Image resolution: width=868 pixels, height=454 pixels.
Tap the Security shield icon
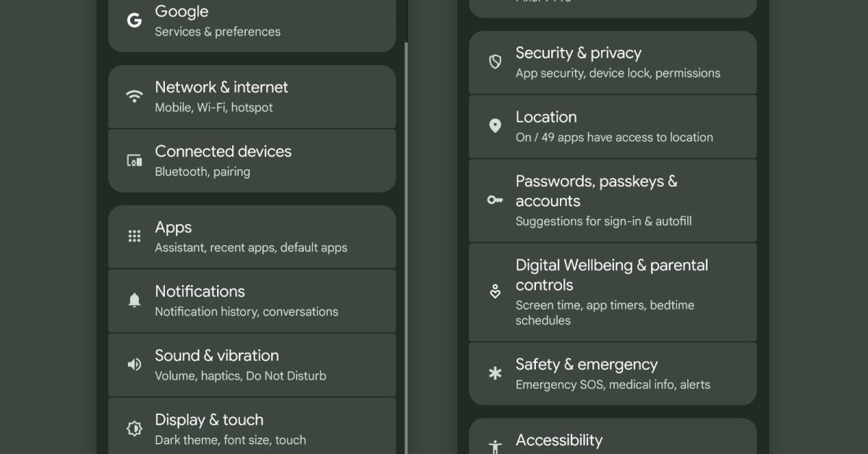495,62
